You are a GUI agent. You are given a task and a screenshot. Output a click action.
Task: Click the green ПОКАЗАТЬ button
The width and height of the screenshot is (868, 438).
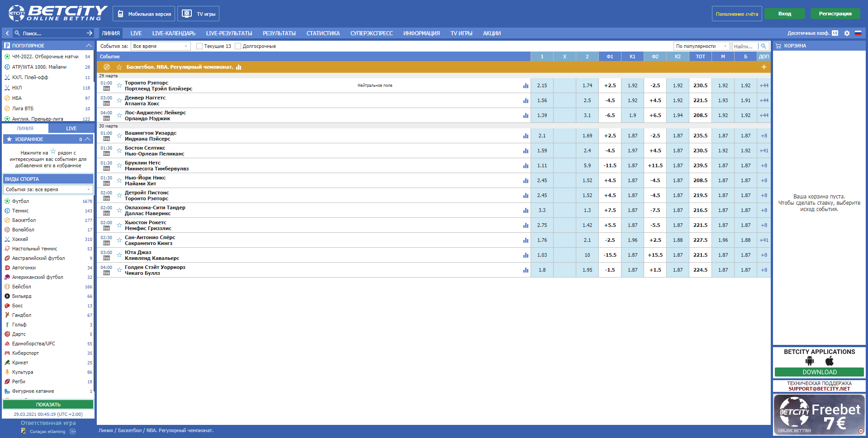point(48,405)
